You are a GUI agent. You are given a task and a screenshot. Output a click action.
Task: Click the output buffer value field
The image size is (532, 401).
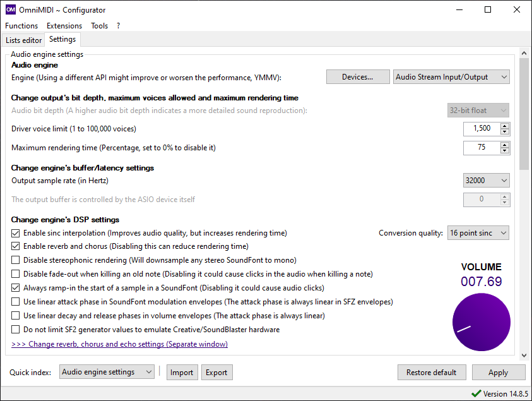tap(482, 200)
